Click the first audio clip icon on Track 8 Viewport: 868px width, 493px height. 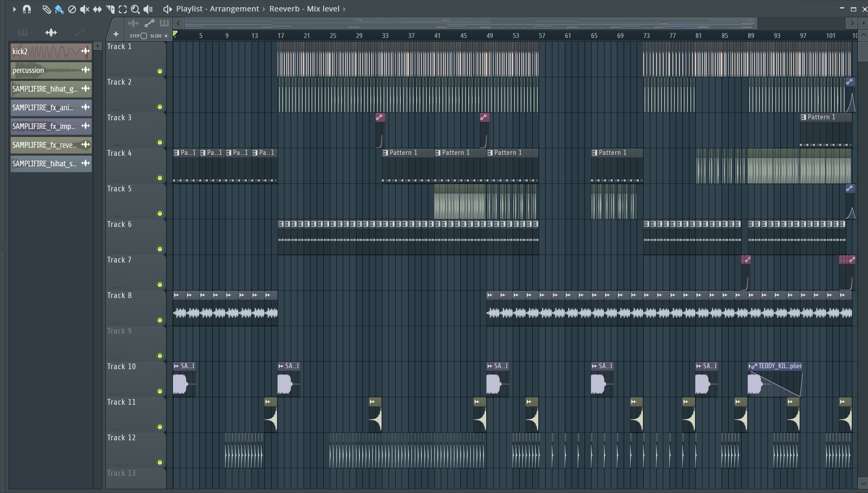(176, 295)
